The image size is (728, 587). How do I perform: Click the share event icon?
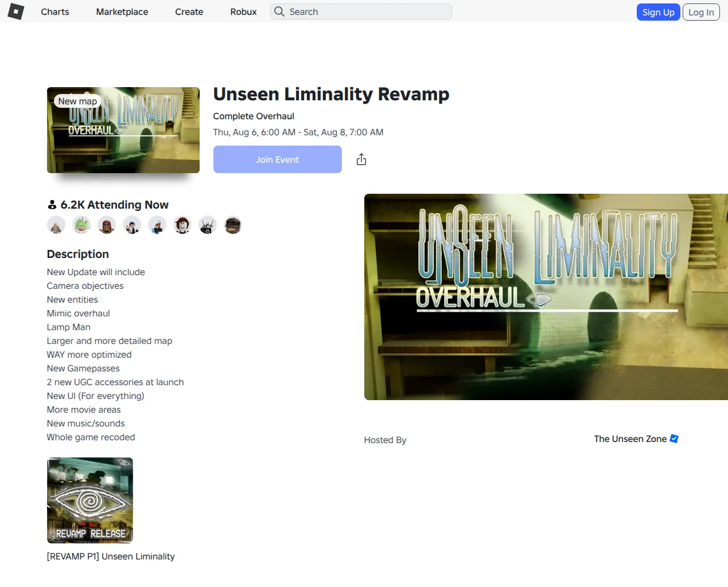[361, 159]
